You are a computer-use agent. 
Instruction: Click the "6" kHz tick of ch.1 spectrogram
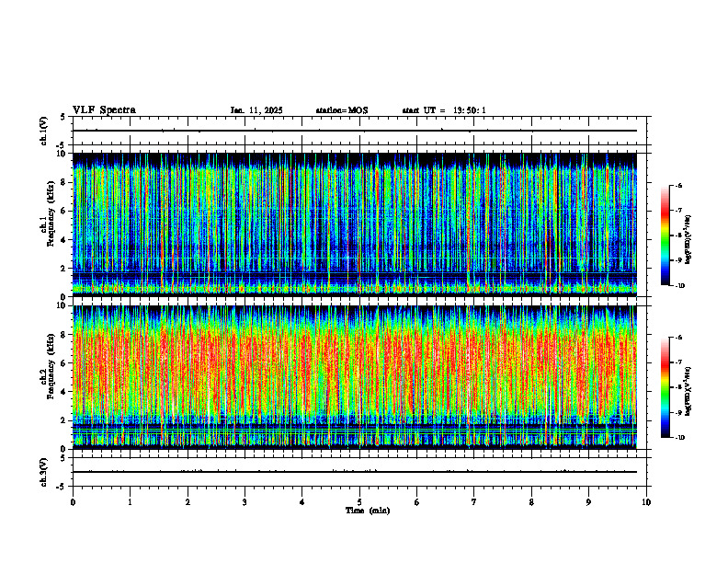[65, 211]
